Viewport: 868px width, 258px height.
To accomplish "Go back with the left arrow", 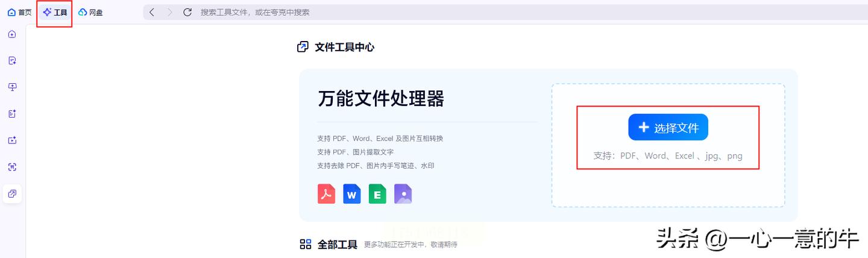I will (152, 12).
